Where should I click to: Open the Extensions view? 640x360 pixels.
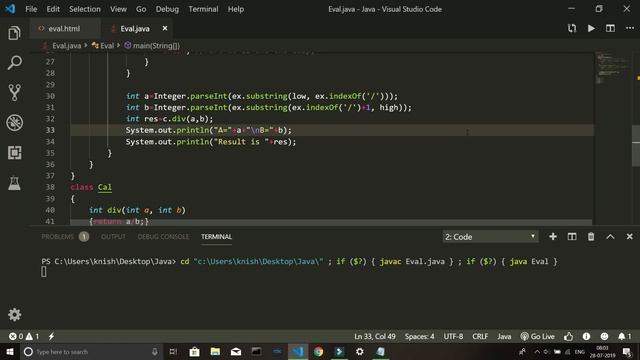click(x=14, y=153)
